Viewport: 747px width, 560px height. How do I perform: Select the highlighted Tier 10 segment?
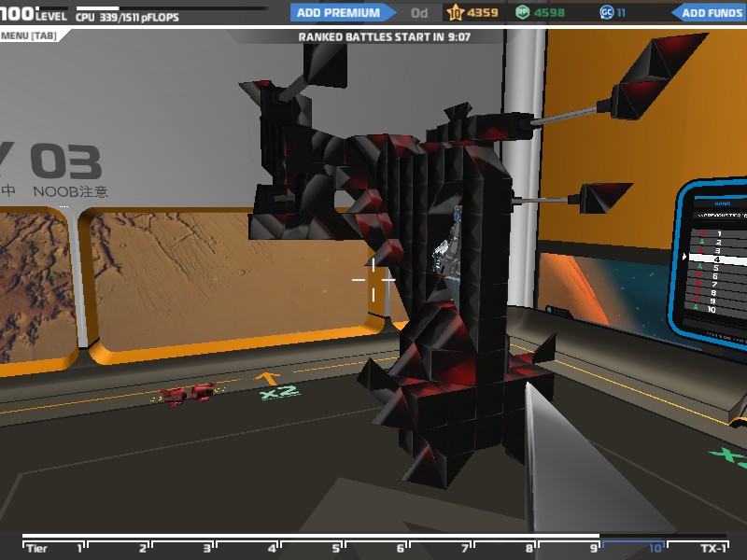[633, 548]
